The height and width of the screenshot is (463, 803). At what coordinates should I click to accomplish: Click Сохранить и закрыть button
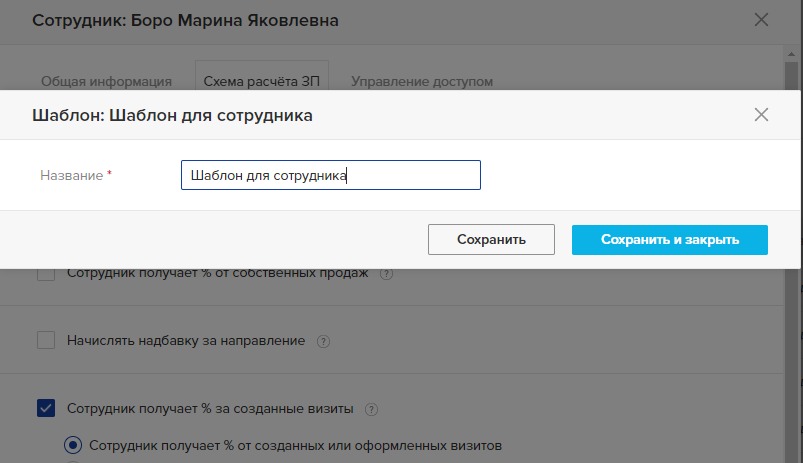pos(670,240)
